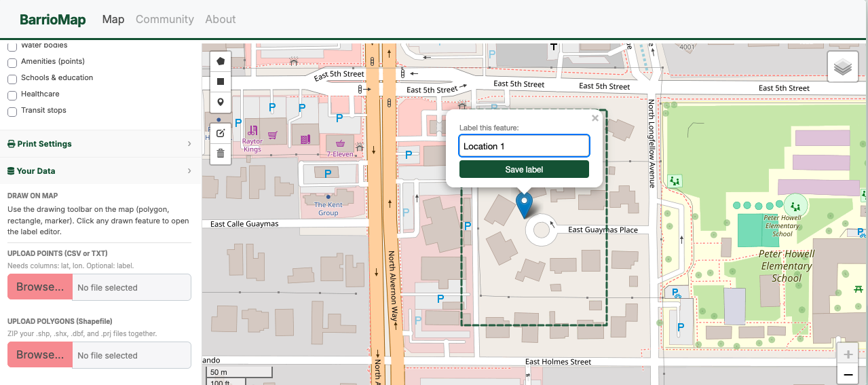Toggle the Healthcare layer checkbox

point(12,95)
